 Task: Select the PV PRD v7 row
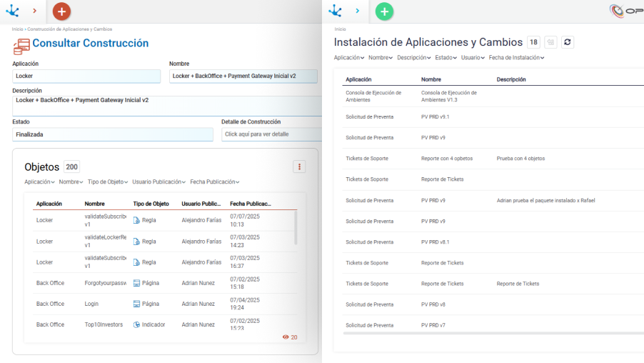[x=493, y=325]
